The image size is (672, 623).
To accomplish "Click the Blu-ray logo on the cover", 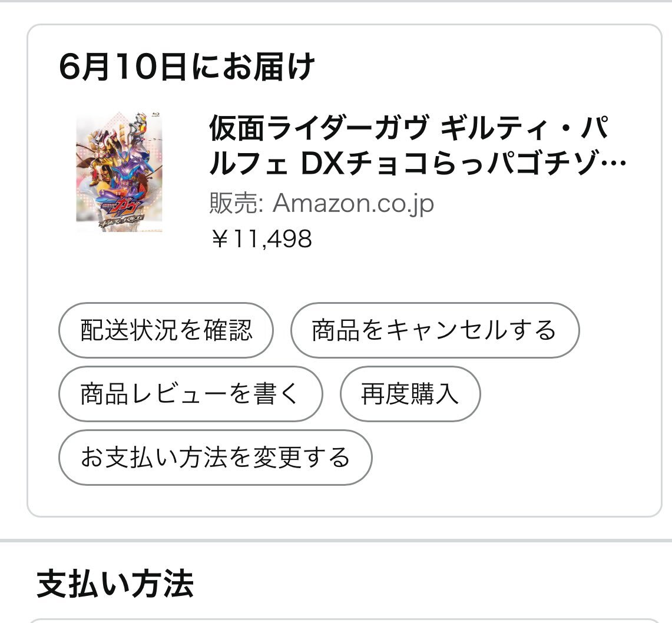I will click(156, 116).
